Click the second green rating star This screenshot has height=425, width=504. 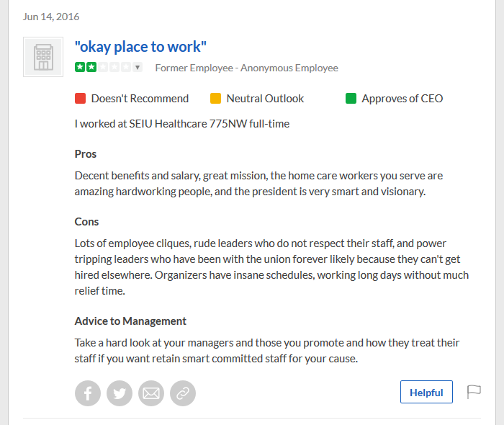(x=91, y=67)
